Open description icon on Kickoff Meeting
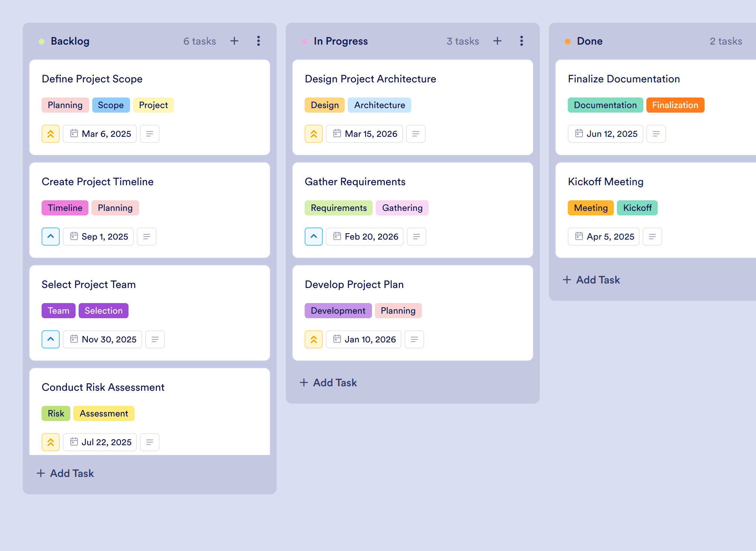This screenshot has height=551, width=756. tap(652, 237)
